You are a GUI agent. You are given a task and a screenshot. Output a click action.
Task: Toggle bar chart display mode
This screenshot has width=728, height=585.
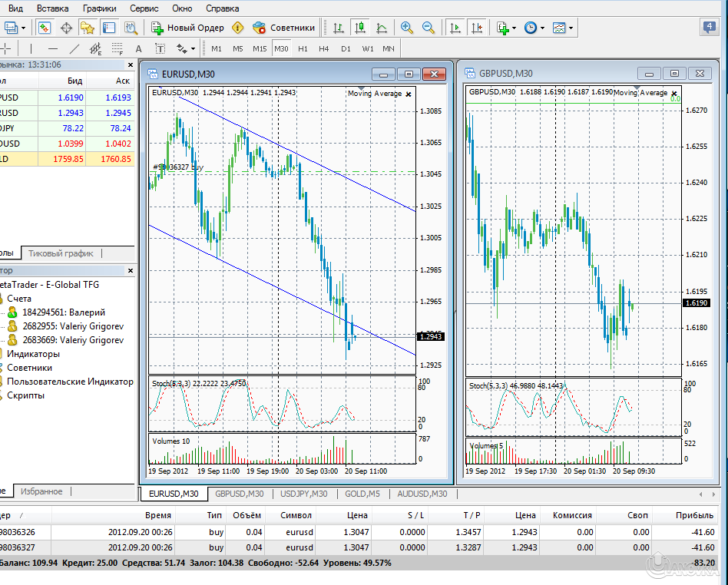click(x=339, y=28)
